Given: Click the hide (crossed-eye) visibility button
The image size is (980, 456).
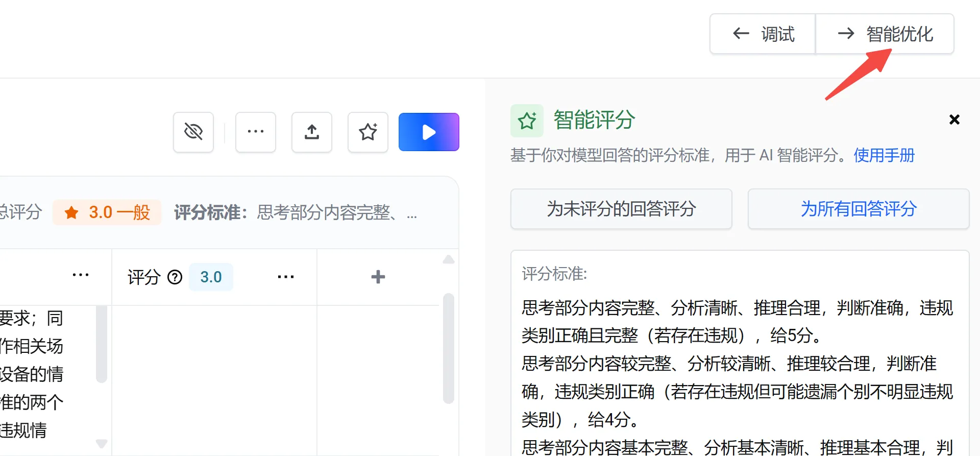Looking at the screenshot, I should click(x=193, y=132).
